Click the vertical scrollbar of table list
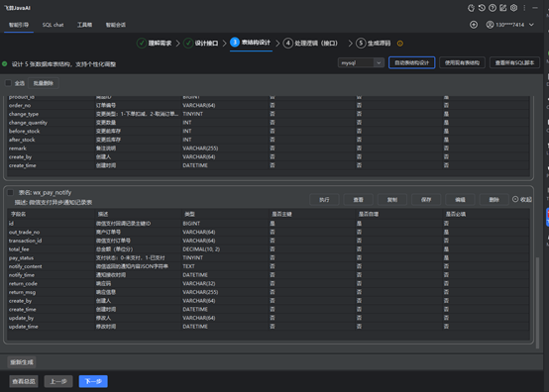This screenshot has height=392, width=549. tap(537, 303)
